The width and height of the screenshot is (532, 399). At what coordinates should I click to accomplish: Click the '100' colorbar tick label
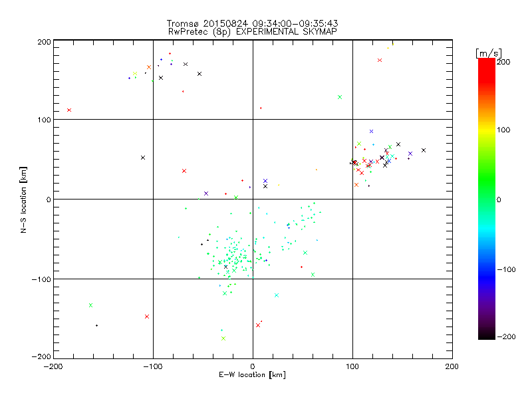503,130
